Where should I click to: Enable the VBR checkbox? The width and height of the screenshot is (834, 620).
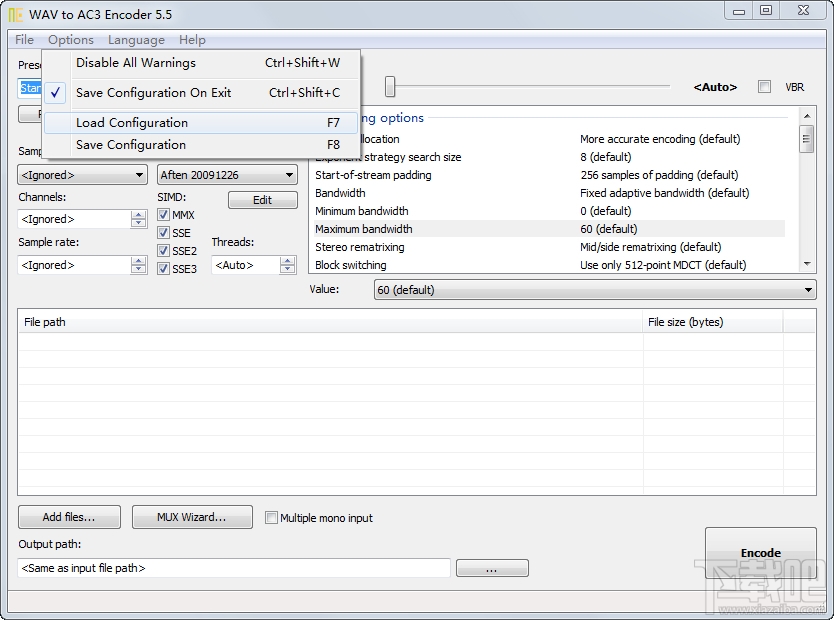coord(764,87)
